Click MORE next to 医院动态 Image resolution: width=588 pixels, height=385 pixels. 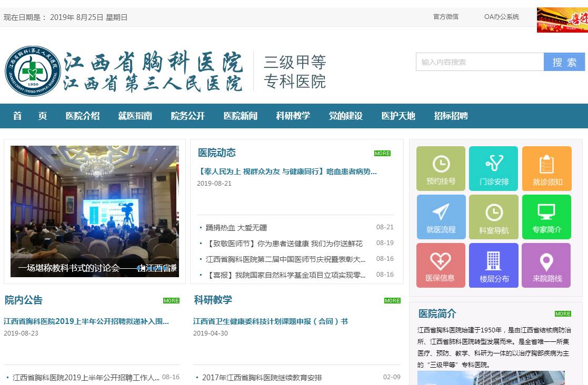[382, 154]
